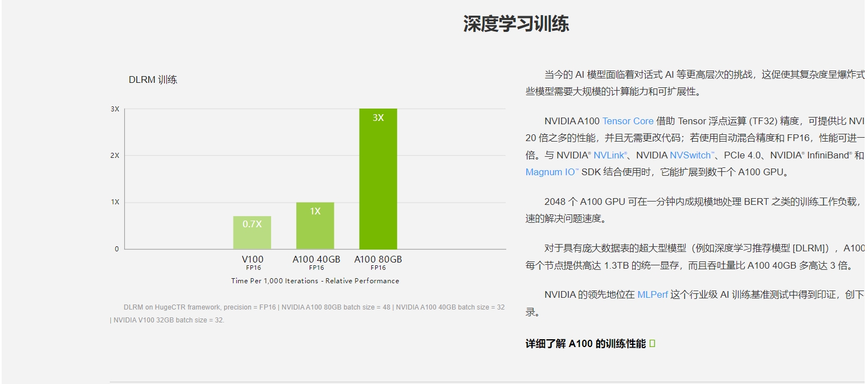Open the MLPerf link
This screenshot has height=384, width=868.
tap(652, 293)
